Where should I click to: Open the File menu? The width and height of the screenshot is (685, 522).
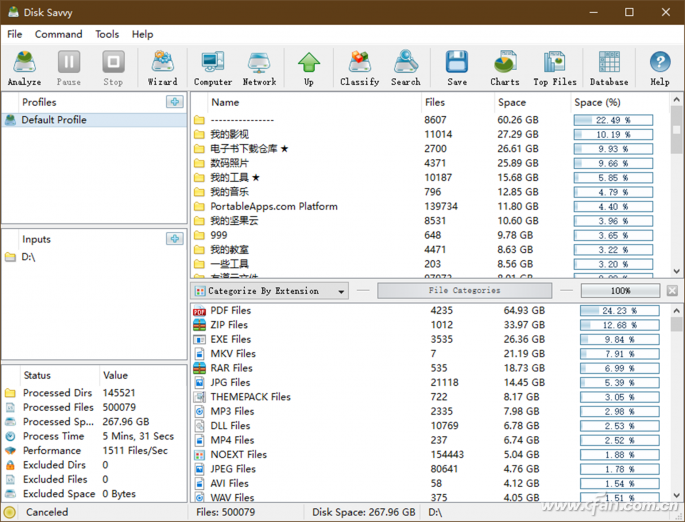point(14,34)
